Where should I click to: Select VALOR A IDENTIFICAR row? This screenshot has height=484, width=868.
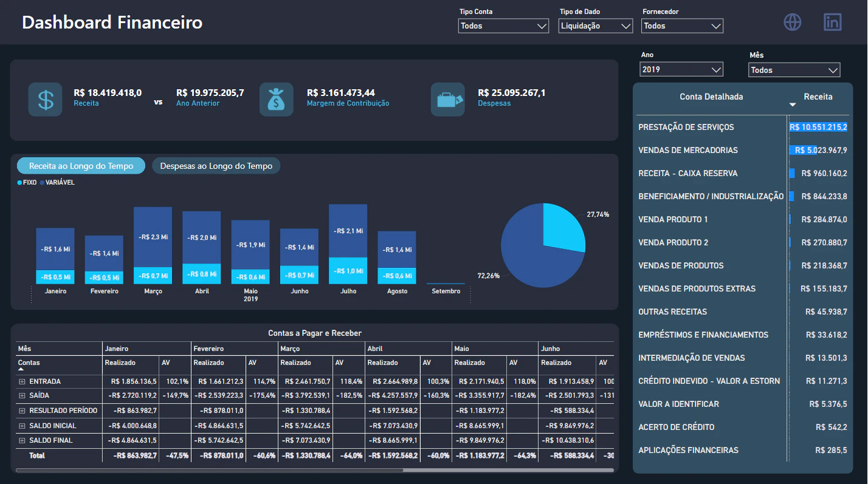pyautogui.click(x=743, y=404)
